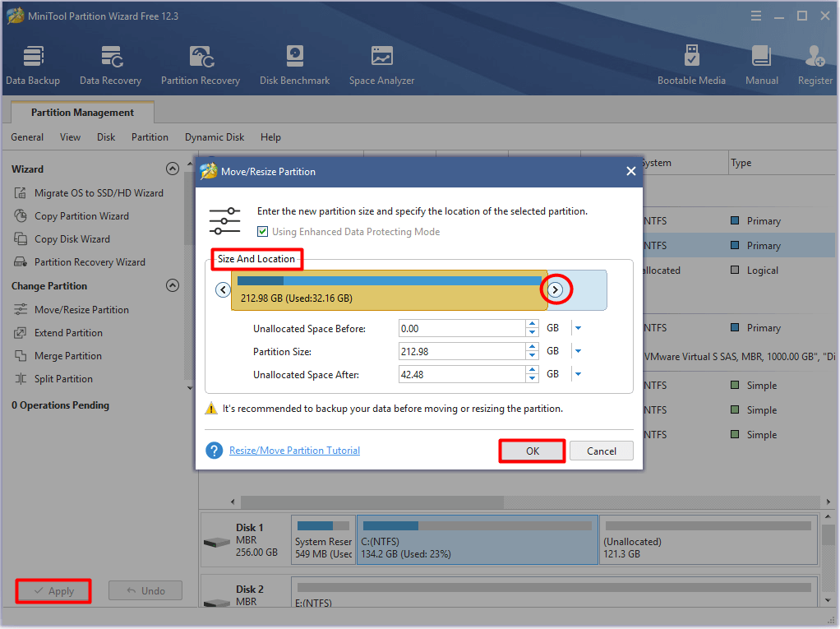Click the Register icon

pos(815,56)
